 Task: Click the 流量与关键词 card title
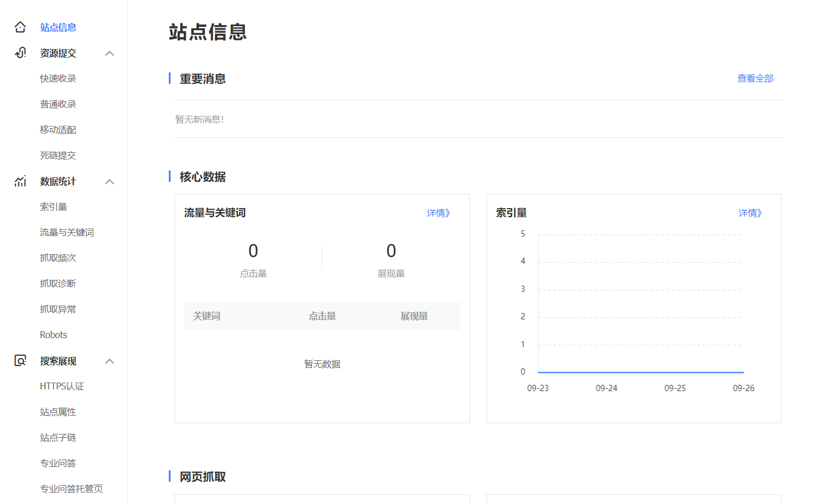tap(215, 213)
